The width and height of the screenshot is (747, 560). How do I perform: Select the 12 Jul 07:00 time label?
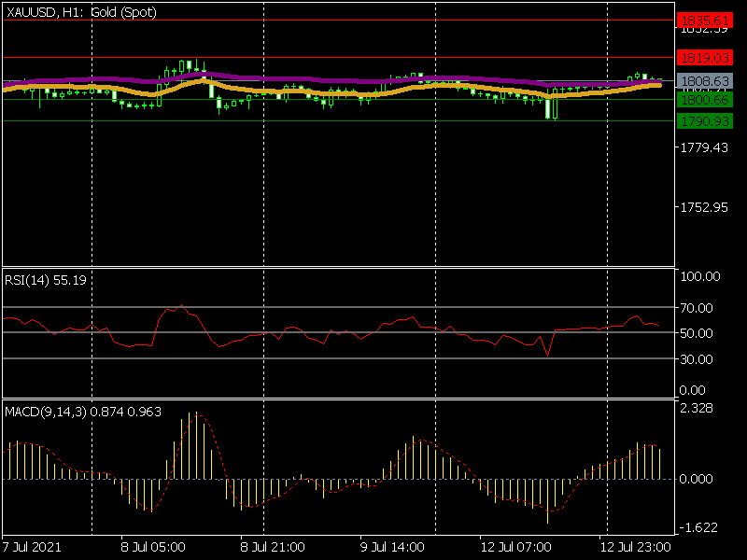coord(514,546)
